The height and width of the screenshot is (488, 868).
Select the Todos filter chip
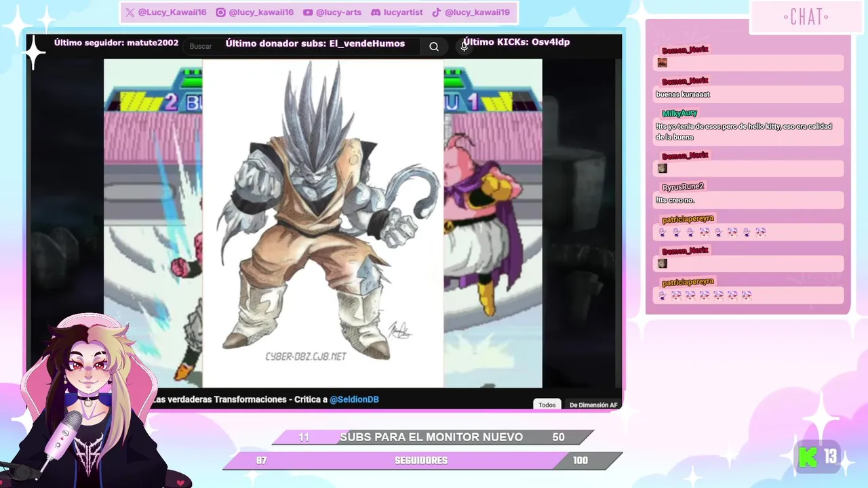coord(547,405)
